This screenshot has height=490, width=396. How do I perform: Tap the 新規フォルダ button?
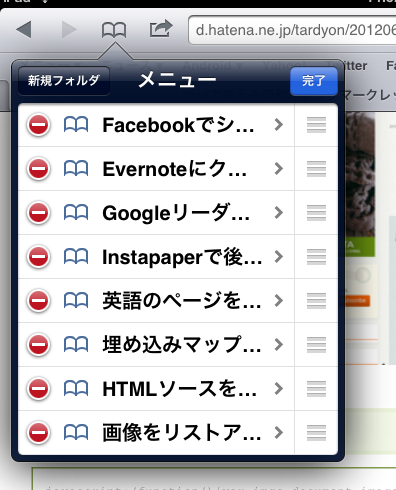pyautogui.click(x=64, y=81)
